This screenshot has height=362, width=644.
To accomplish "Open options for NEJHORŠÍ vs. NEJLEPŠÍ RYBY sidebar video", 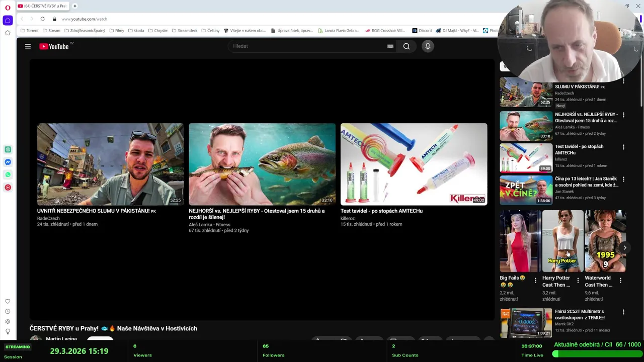I will click(623, 115).
